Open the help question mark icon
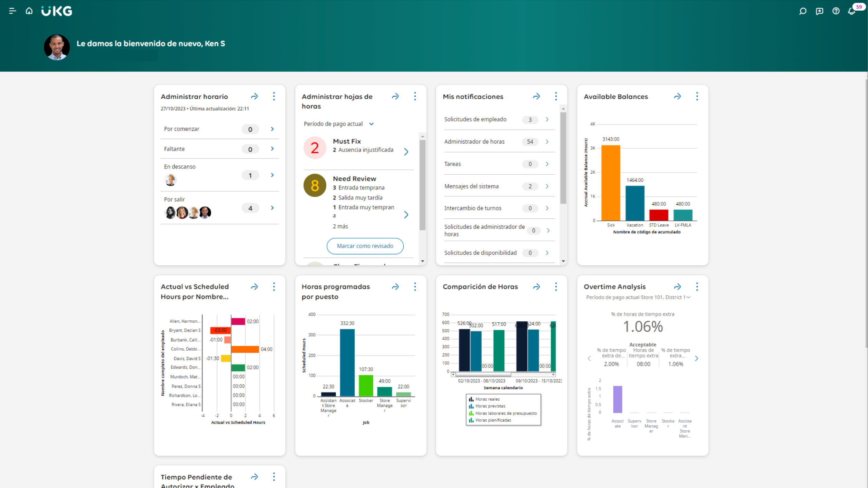 pos(836,11)
